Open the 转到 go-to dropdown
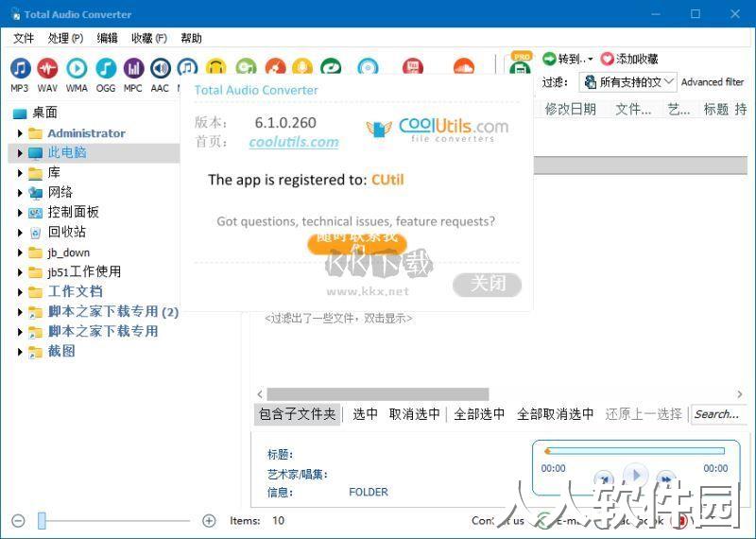 tap(568, 59)
